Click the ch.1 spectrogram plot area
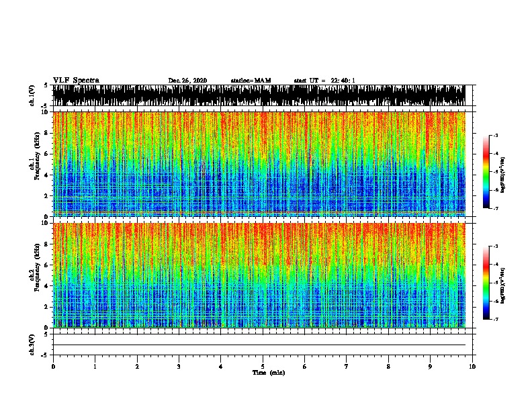Viewport: 532px width, 411px height. [x=259, y=164]
